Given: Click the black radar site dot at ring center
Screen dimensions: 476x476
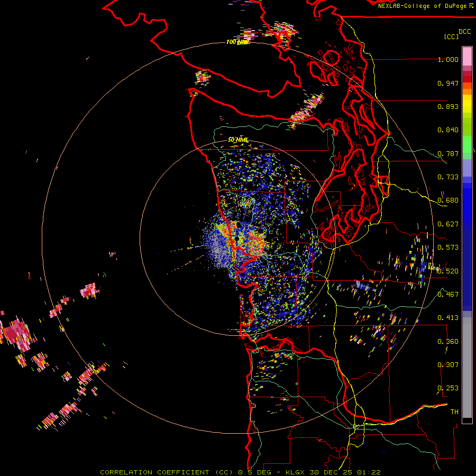Looking at the screenshot, I should coord(237,239).
